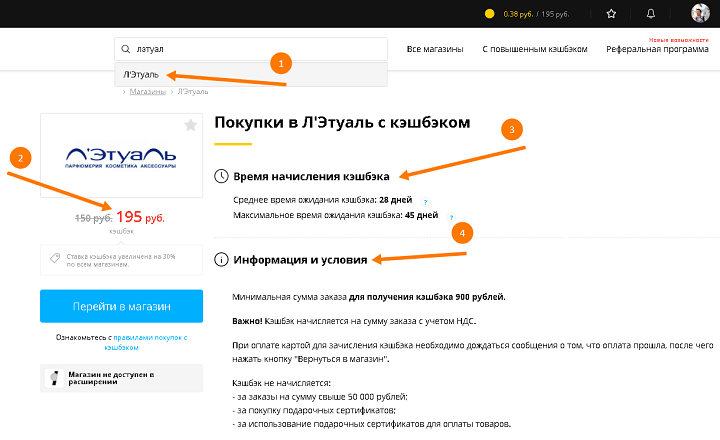
Task: Click Ставка кэшбэка увеличена на 30% notice
Action: [121, 260]
